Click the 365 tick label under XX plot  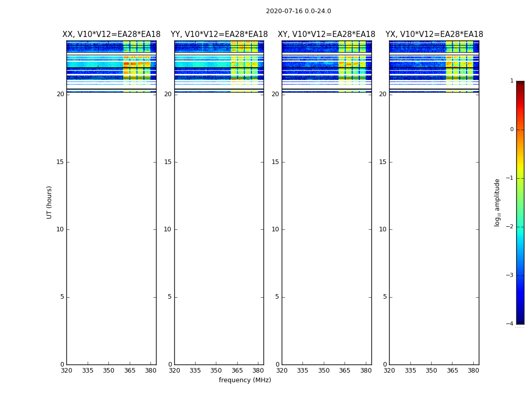click(130, 371)
